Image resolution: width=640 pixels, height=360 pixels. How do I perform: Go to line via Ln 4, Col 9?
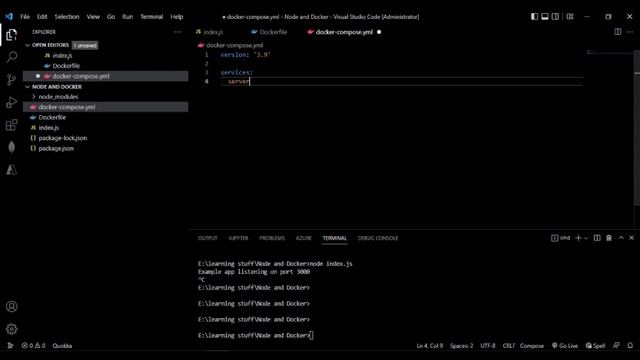(429, 346)
